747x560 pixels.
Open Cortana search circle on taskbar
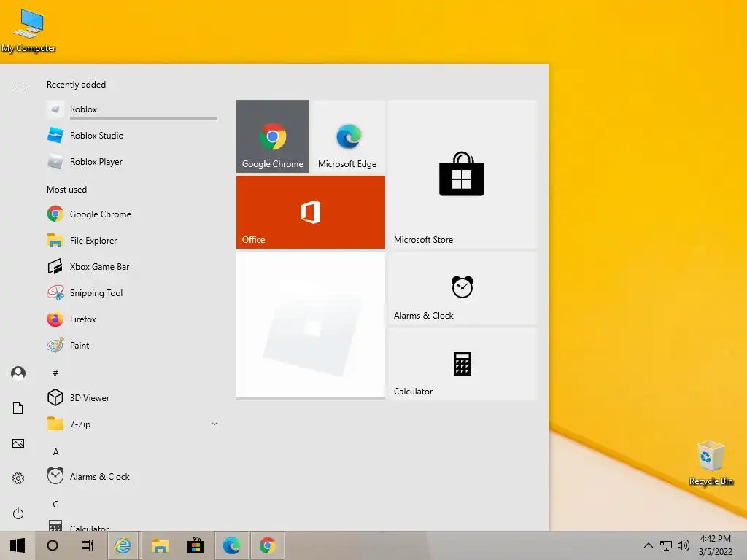point(53,545)
